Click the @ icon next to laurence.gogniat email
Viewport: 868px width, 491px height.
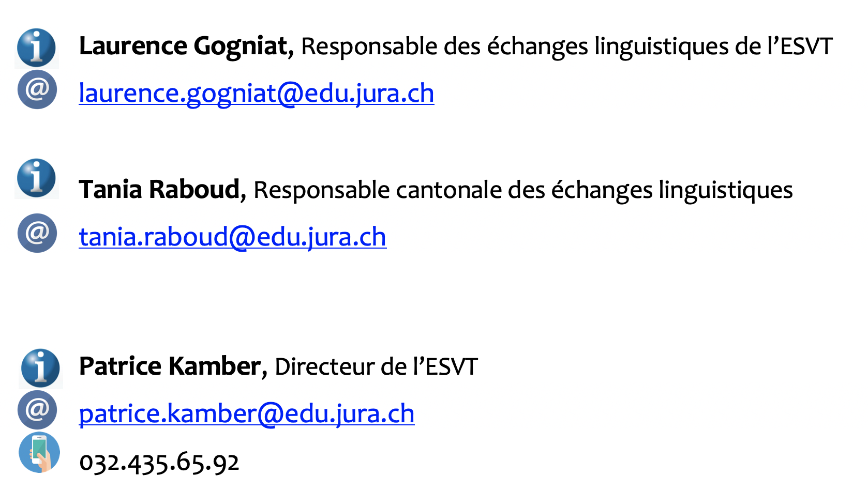(x=37, y=89)
